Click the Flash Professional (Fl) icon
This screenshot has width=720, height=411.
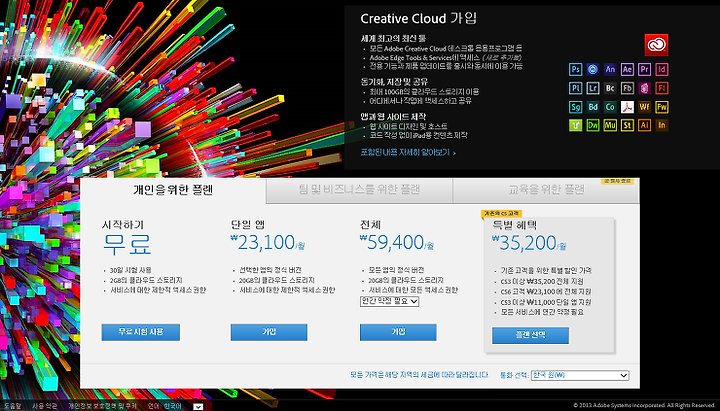pos(662,88)
